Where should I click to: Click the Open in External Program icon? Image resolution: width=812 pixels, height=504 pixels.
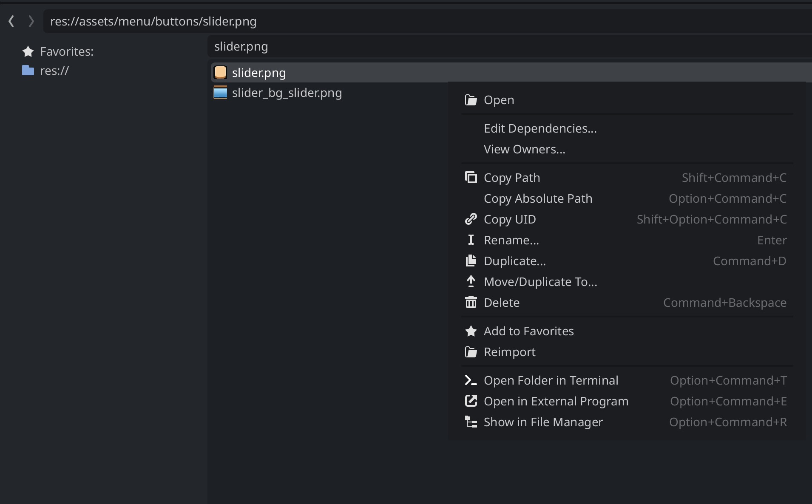(x=471, y=401)
